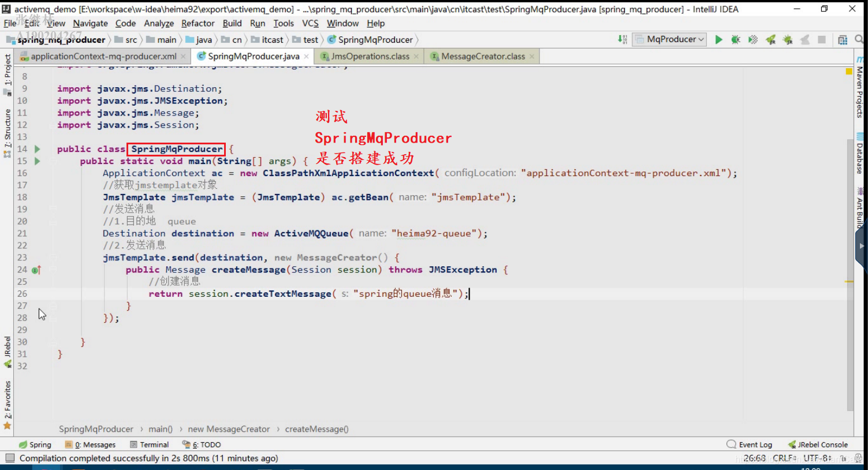Click the implements-method gutter icon on line 24
This screenshot has height=470, width=868.
pyautogui.click(x=36, y=270)
